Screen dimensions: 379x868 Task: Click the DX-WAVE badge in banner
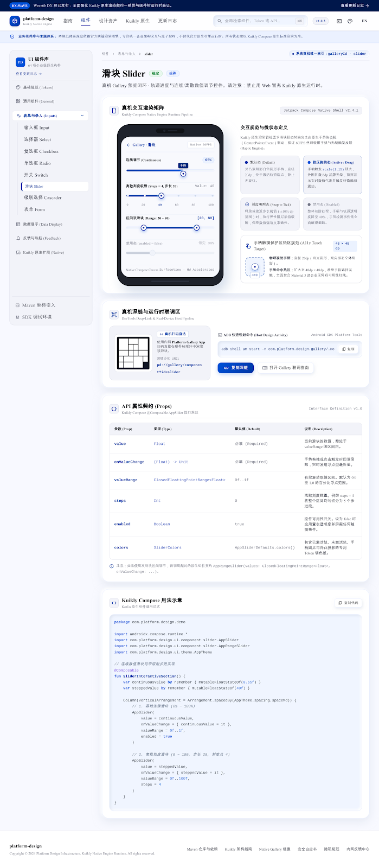[20, 5]
